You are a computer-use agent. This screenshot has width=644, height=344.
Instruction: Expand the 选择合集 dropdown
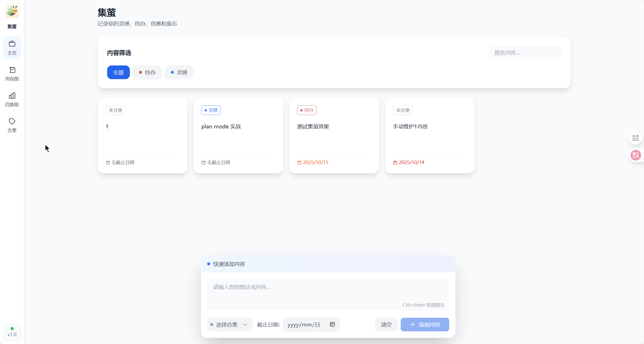227,325
